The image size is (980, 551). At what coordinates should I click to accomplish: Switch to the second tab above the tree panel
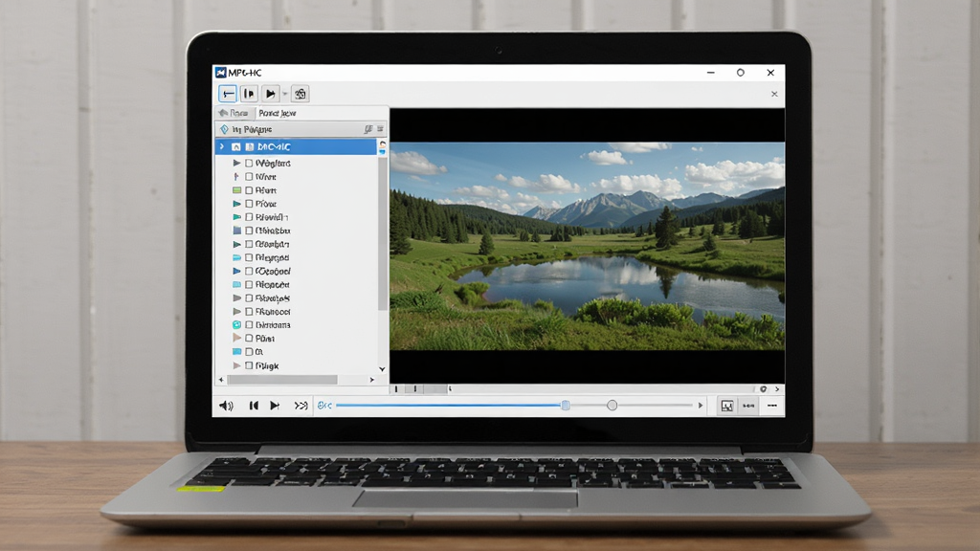tap(278, 113)
